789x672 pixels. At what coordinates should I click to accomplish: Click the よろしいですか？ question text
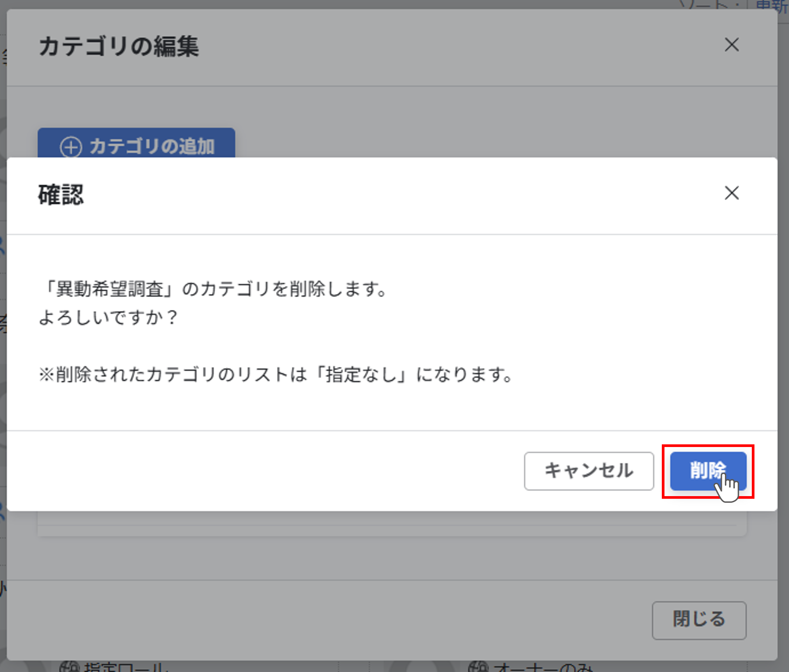coord(108,317)
